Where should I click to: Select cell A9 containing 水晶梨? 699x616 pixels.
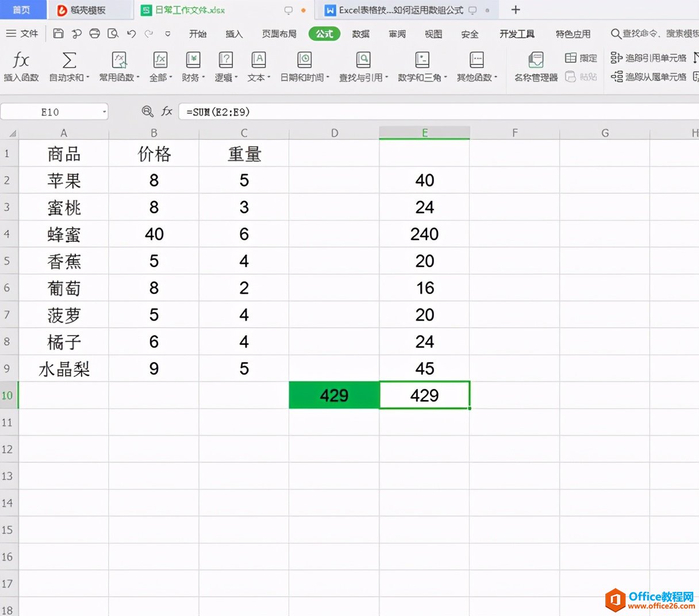point(64,368)
